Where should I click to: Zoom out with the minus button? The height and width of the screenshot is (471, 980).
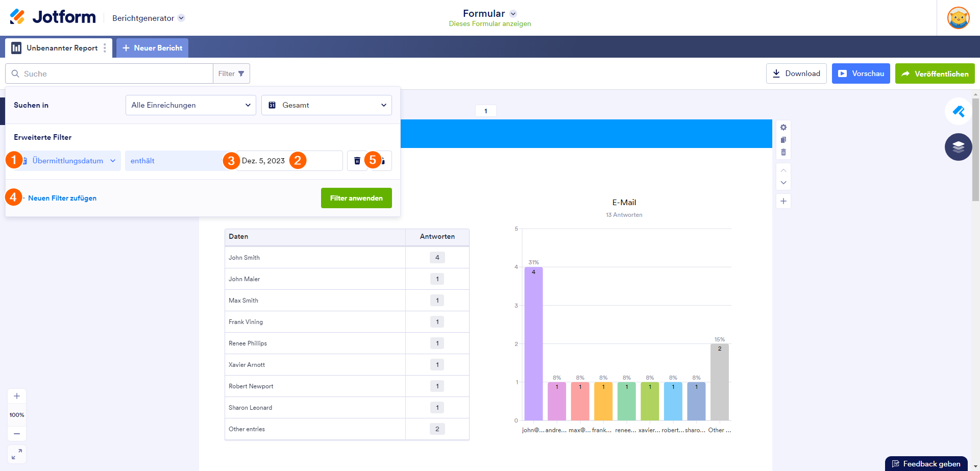click(17, 434)
